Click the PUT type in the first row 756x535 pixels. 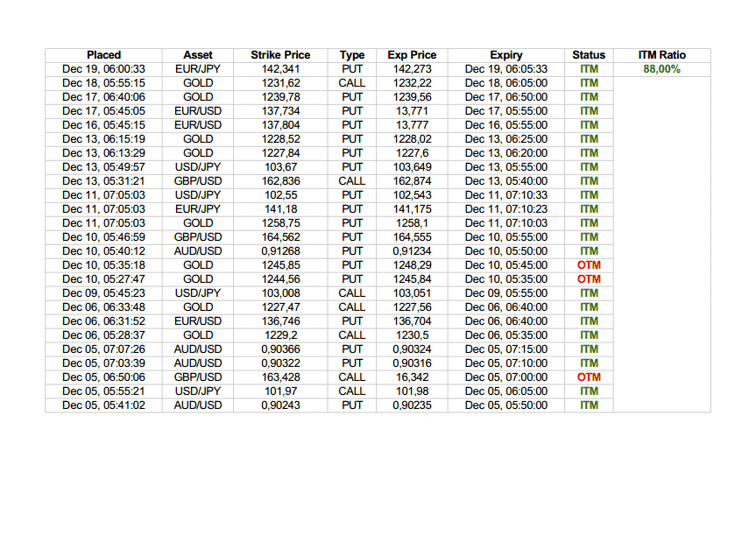point(350,68)
